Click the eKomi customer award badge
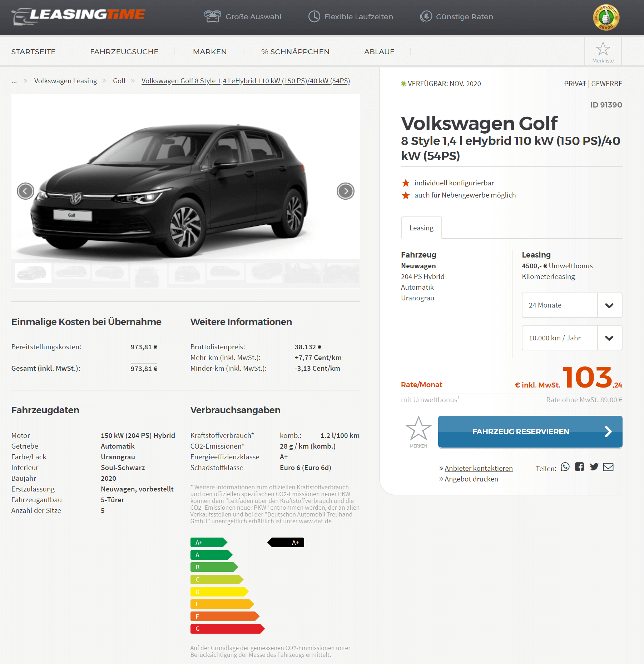Image resolution: width=644 pixels, height=664 pixels. click(606, 17)
